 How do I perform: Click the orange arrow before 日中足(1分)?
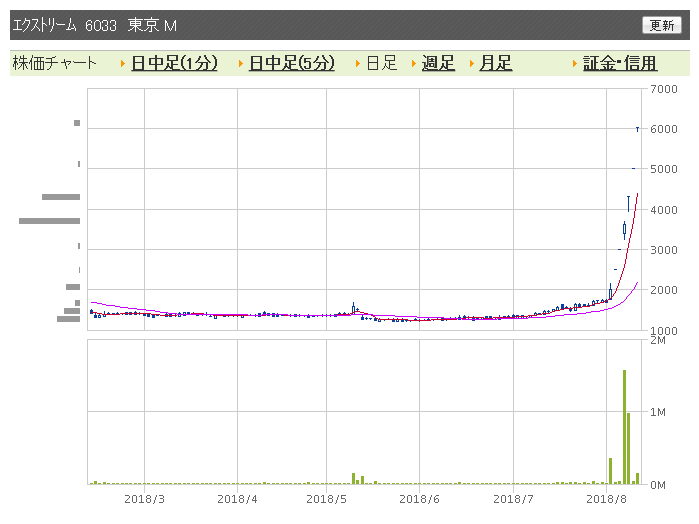pyautogui.click(x=123, y=63)
